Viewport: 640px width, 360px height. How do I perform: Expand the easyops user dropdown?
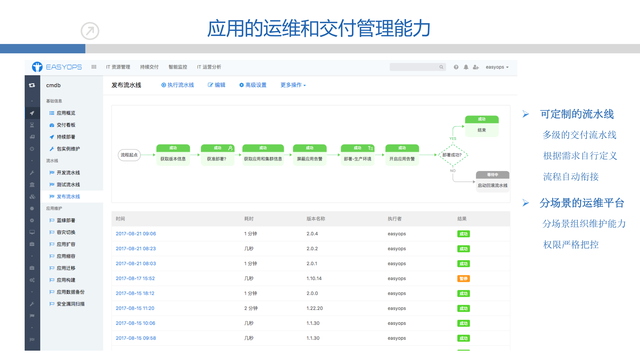click(497, 67)
